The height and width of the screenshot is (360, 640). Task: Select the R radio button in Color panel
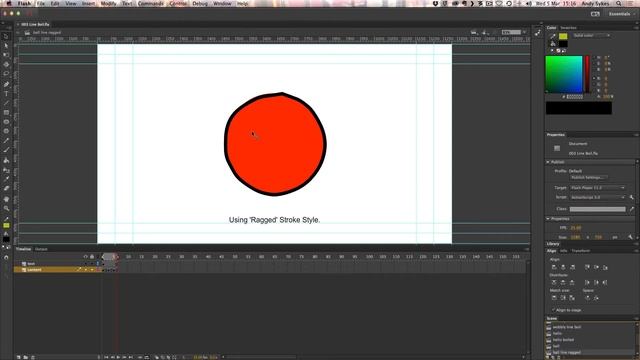(594, 78)
